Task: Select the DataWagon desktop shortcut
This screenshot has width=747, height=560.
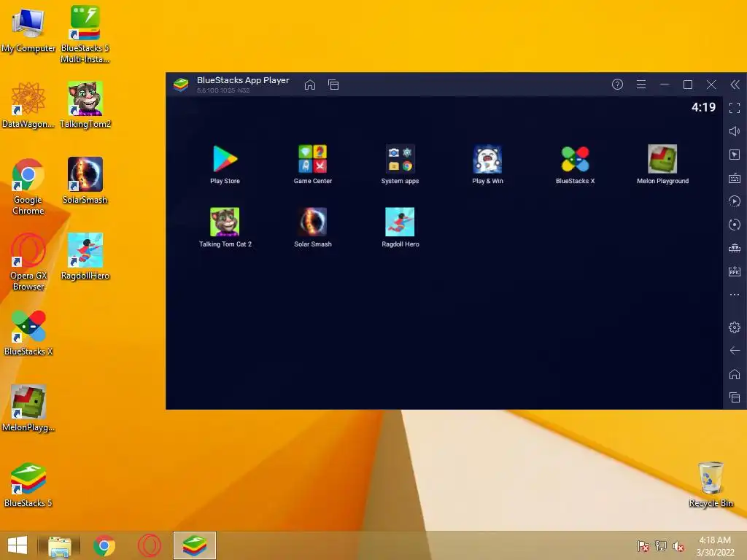Action: 28,105
